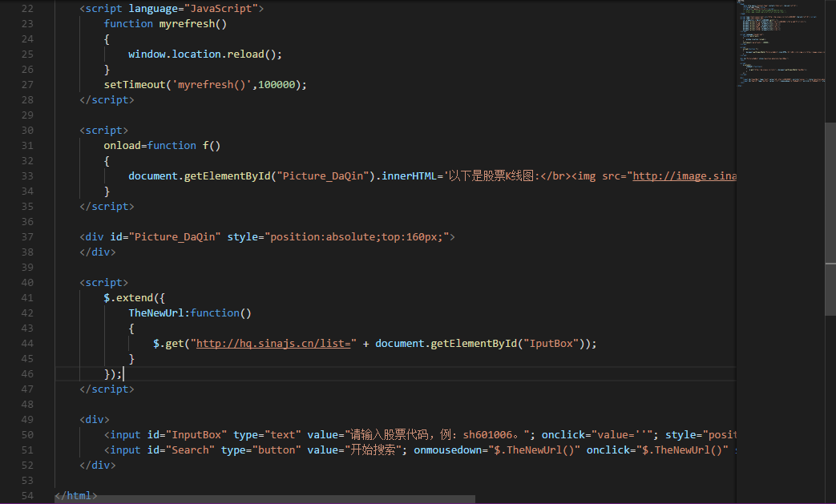Click the type="button" attribute on line 51

point(260,450)
